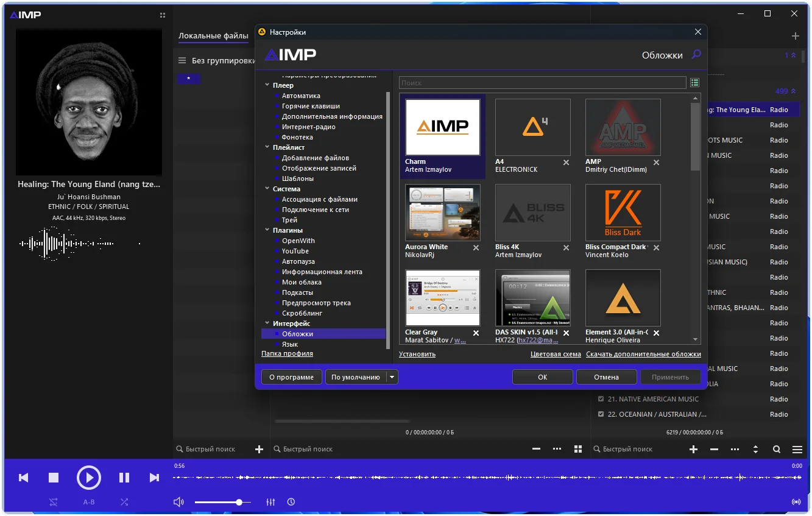Click the large Play button

coord(89,478)
